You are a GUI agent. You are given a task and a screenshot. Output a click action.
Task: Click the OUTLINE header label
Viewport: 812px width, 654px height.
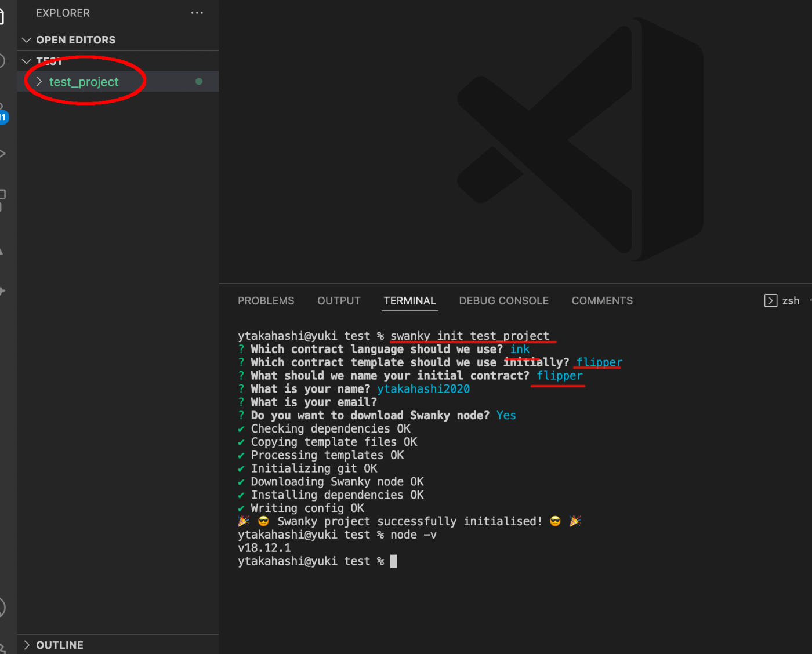(60, 645)
